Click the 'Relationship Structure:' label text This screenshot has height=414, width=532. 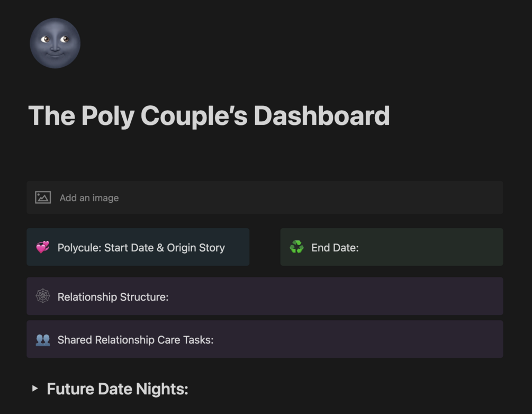tap(113, 297)
